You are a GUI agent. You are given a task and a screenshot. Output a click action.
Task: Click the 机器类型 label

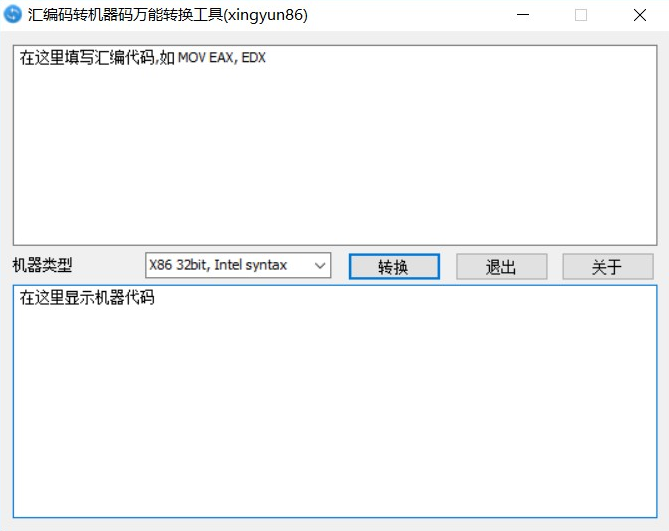tap(42, 265)
